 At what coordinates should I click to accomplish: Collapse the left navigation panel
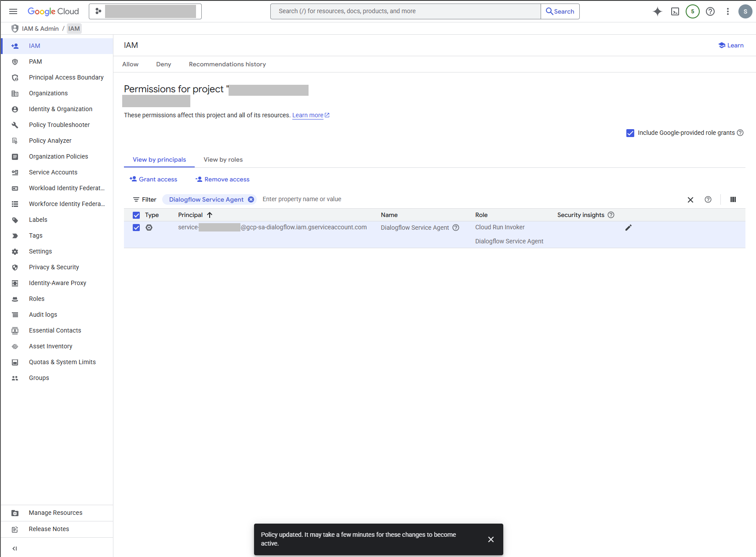[x=15, y=548]
